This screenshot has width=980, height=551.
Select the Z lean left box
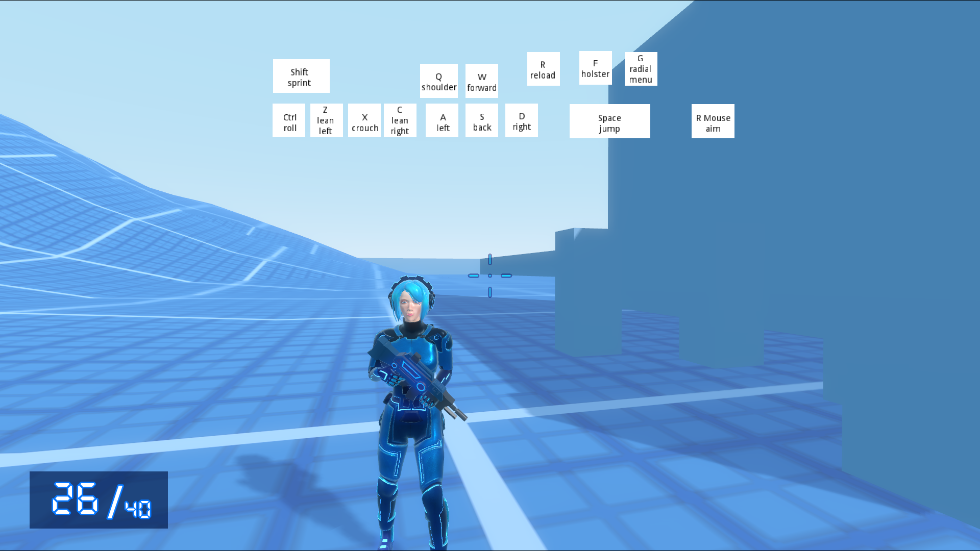click(x=326, y=120)
